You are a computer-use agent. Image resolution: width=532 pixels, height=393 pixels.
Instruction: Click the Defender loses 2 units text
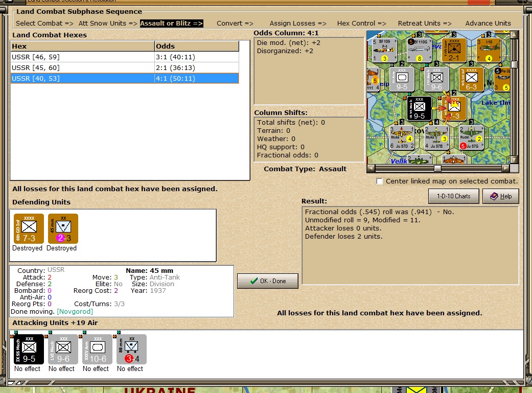tap(343, 236)
